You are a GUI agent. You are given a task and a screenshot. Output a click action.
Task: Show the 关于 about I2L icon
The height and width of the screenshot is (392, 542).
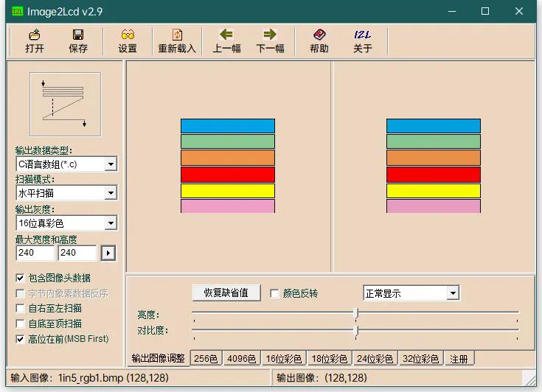pos(363,41)
